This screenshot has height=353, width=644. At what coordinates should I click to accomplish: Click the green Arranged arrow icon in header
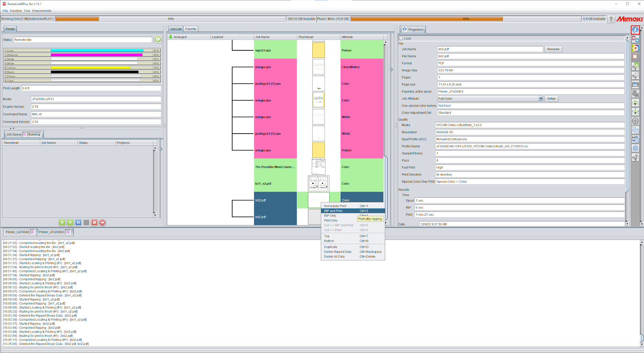[171, 37]
